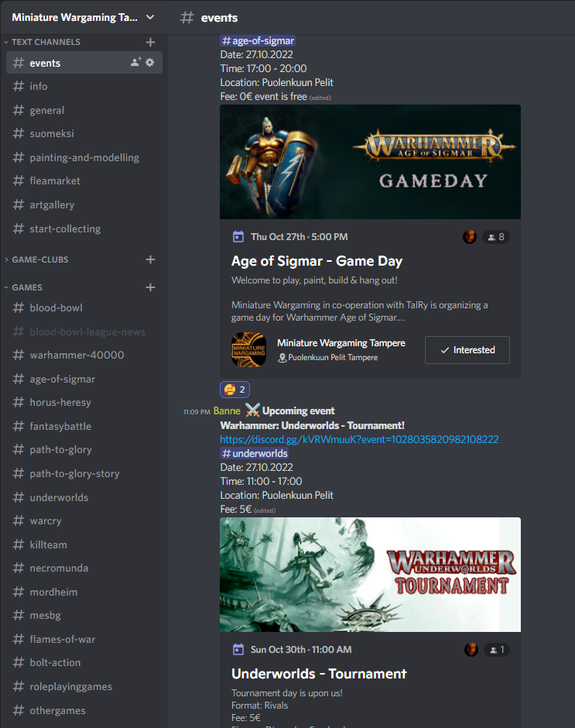Go to the warcry channel

pos(84,521)
